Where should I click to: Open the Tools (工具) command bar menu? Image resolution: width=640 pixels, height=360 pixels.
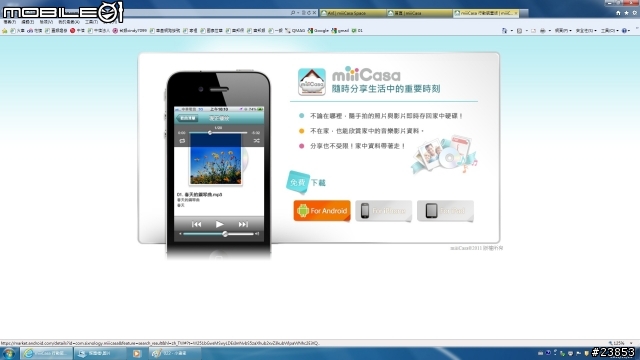(610, 31)
